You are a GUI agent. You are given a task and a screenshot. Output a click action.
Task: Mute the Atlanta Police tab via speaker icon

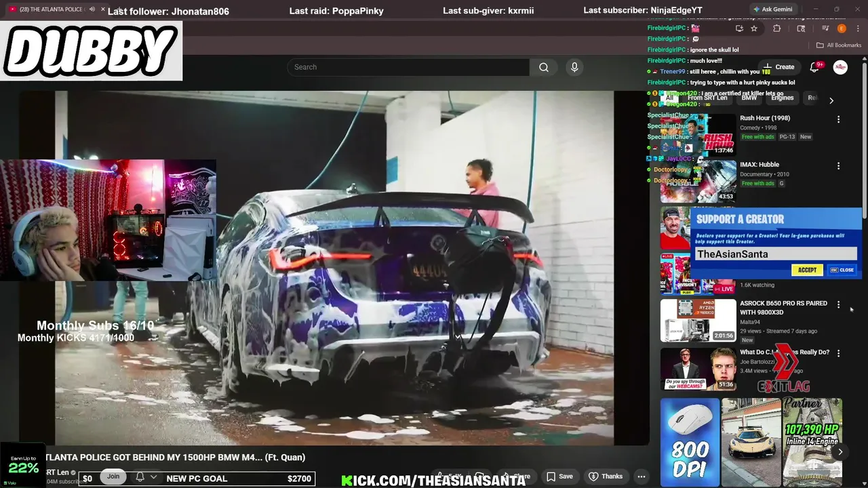[x=92, y=9]
